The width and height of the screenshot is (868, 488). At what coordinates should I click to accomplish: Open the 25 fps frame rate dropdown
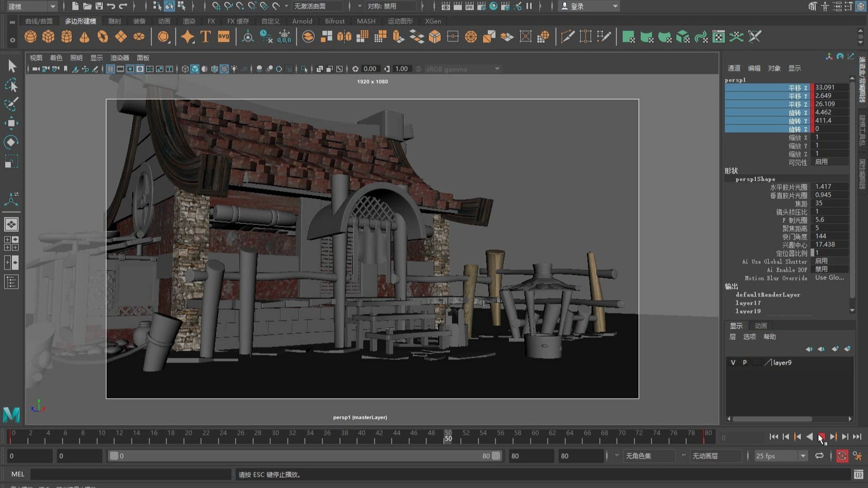pos(780,456)
